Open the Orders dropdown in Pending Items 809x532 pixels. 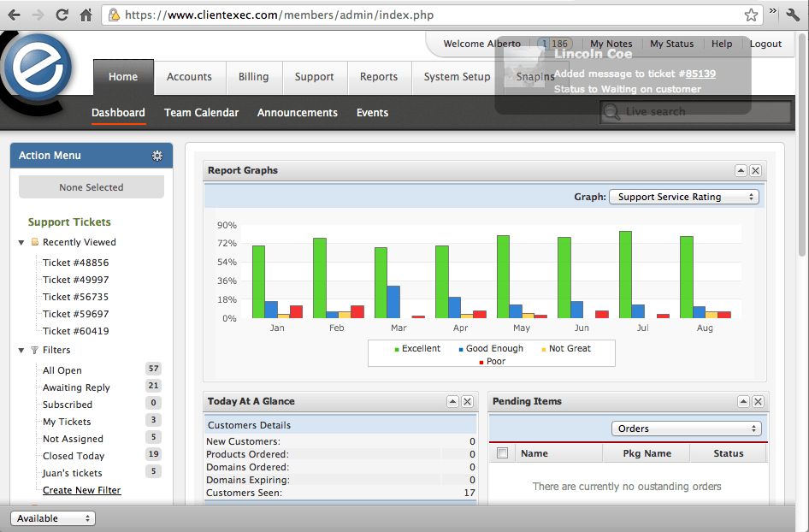(x=686, y=428)
